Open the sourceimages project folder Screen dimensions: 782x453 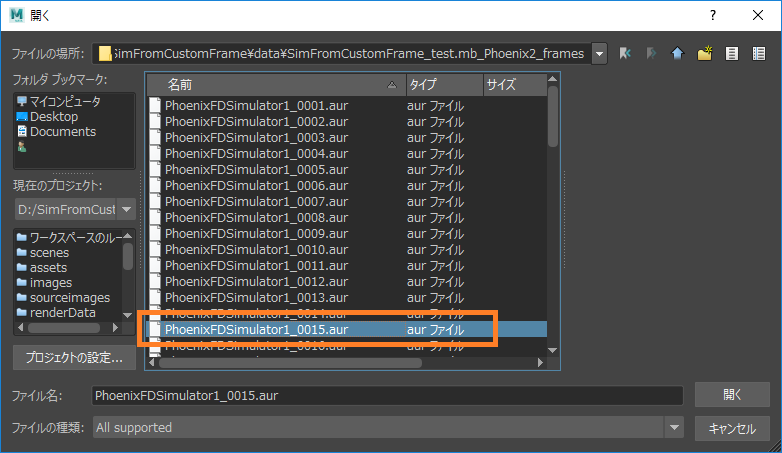(63, 297)
